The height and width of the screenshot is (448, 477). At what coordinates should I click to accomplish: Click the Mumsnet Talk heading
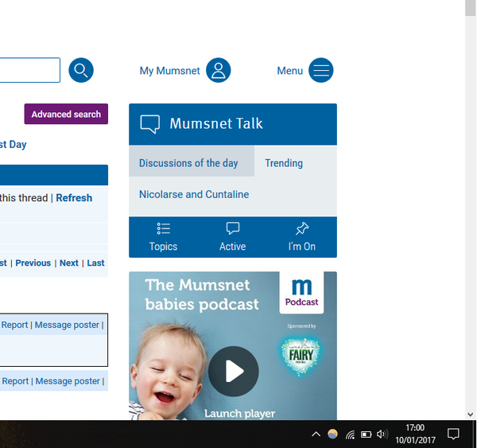point(216,123)
